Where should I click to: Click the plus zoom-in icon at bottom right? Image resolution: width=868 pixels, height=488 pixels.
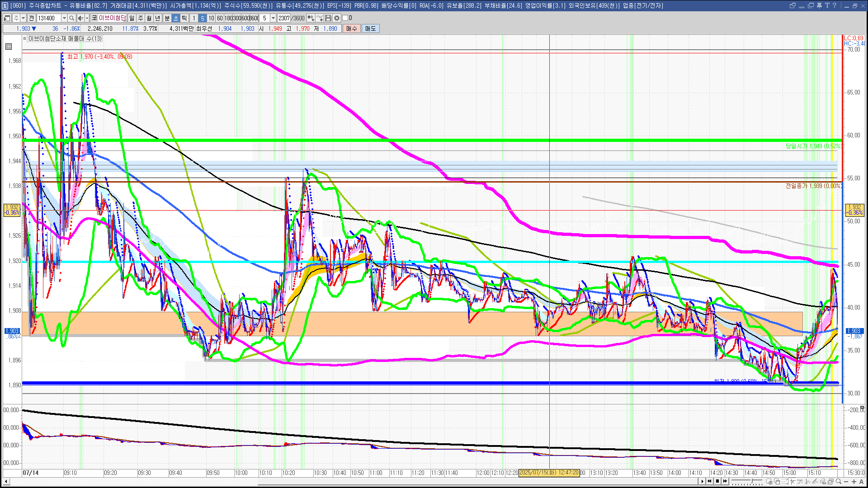854,482
